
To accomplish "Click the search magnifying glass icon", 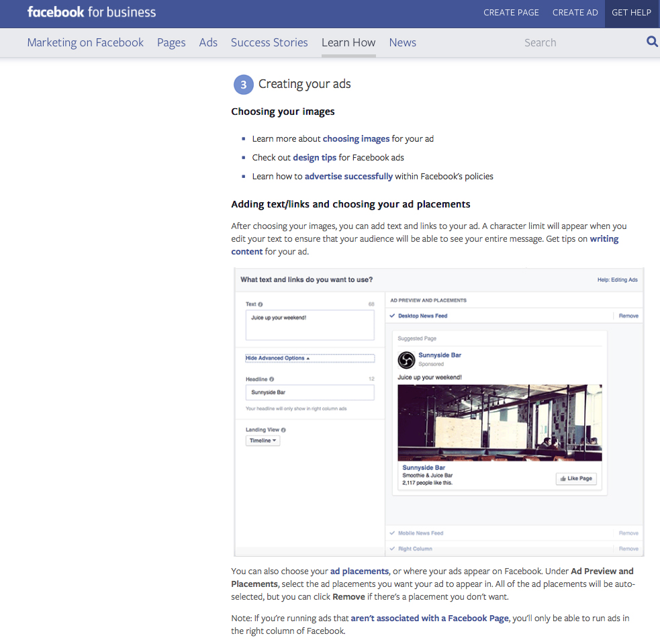I will pos(652,42).
